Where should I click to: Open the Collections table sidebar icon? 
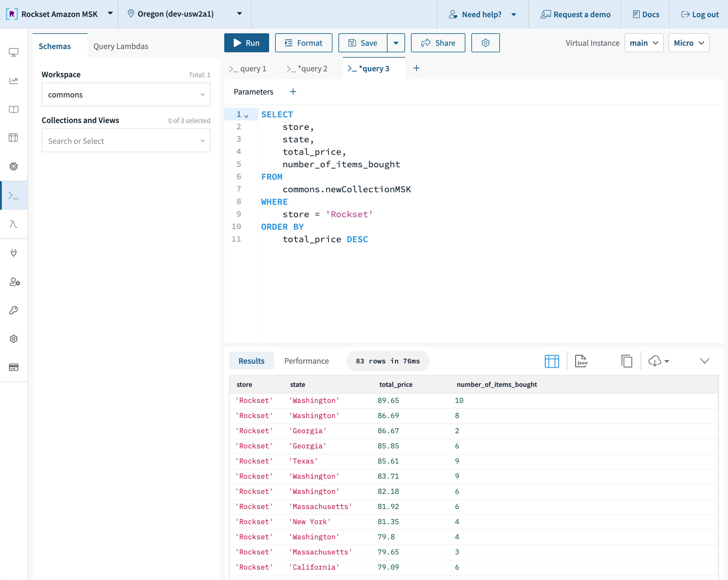pyautogui.click(x=13, y=138)
